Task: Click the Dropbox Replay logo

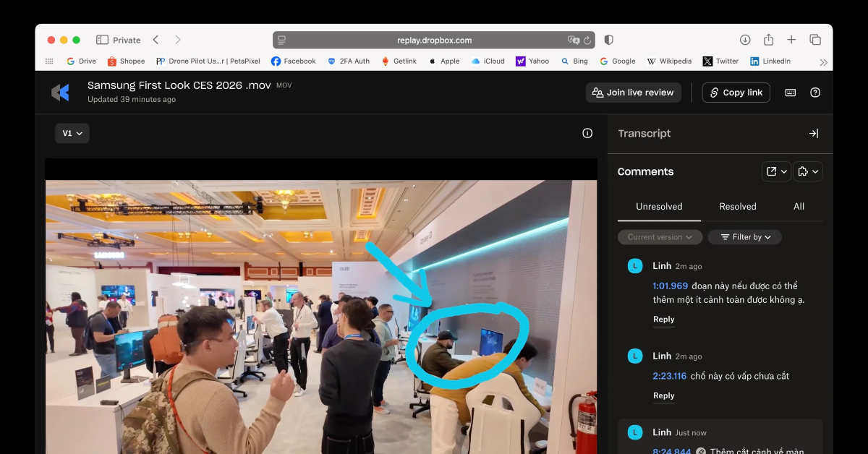Action: point(60,92)
